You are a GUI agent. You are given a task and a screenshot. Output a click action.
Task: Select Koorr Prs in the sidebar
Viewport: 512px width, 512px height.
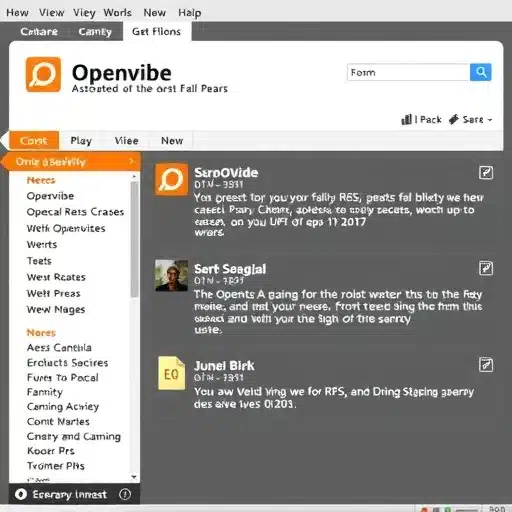pos(51,451)
